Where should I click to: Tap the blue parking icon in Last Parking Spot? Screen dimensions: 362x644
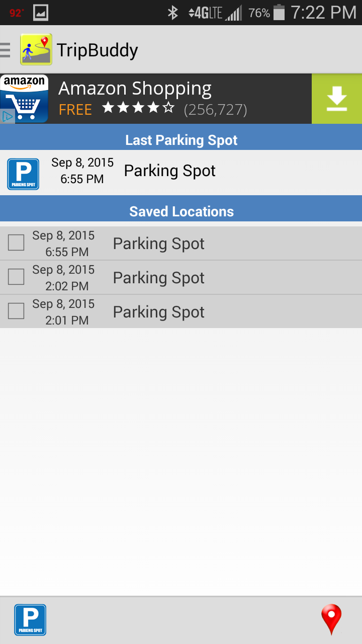pos(23,174)
